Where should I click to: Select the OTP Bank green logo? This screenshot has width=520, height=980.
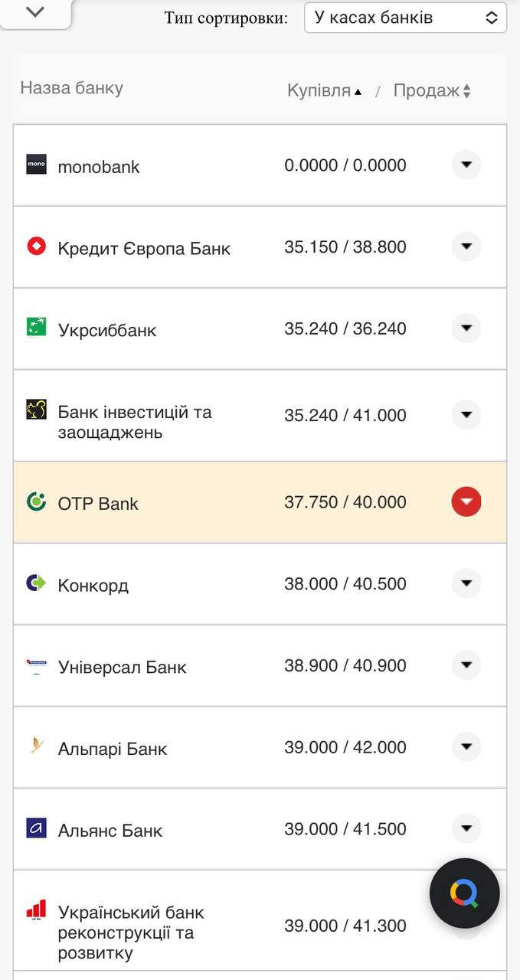coord(36,502)
